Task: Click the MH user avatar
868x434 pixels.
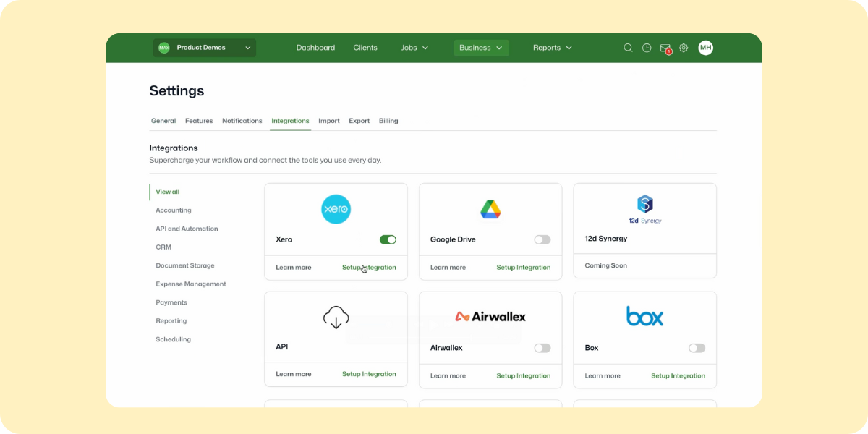Action: (705, 48)
